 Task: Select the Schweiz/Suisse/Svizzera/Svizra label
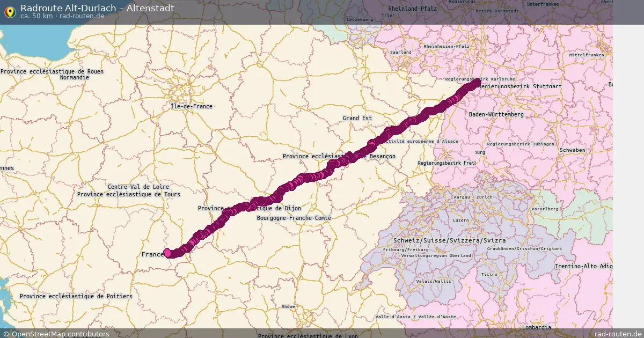pos(449,240)
